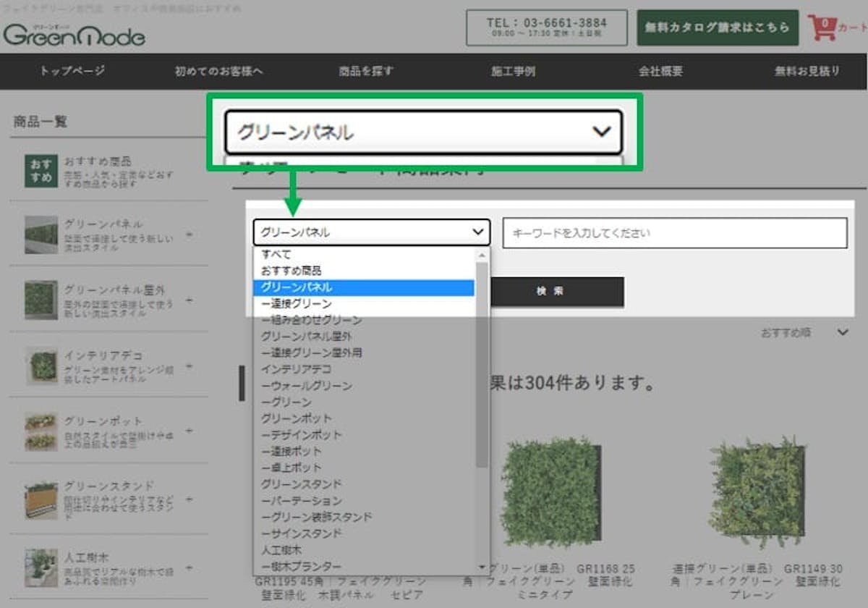The image size is (868, 608).
Task: Select ーパーテーション option in list
Action: pos(302,500)
